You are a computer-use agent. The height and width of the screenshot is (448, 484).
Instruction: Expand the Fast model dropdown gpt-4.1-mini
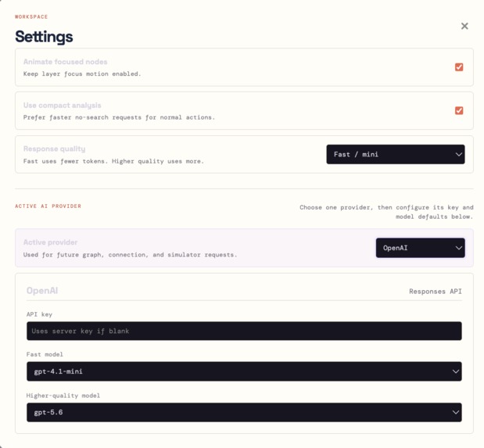[x=244, y=371]
